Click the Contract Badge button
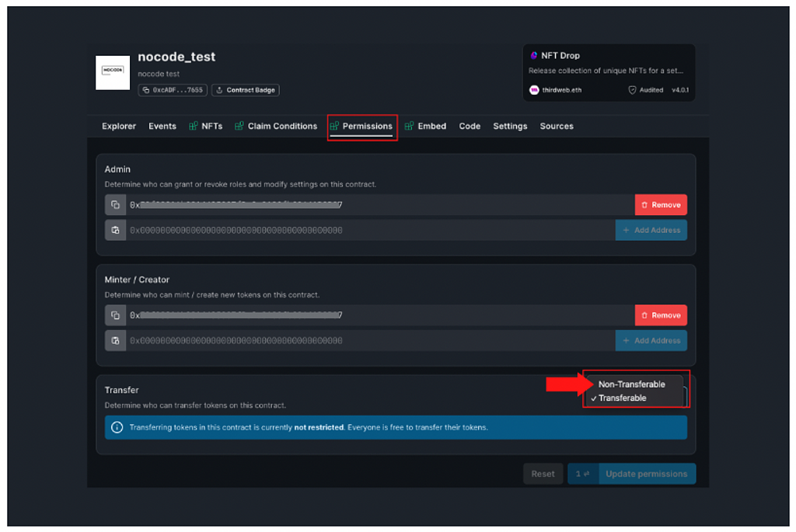 pos(245,90)
